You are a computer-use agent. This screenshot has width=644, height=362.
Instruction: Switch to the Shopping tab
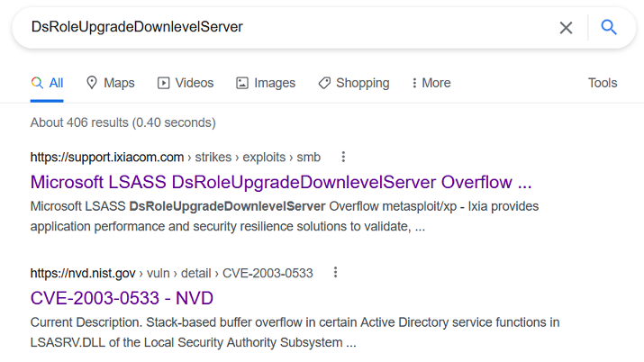tap(354, 84)
